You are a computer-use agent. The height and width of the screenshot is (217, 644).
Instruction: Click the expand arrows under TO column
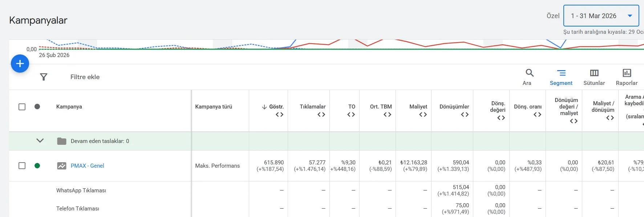click(351, 115)
